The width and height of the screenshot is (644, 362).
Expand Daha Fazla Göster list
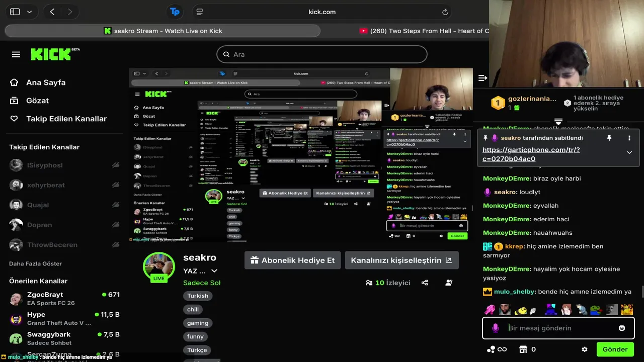(x=35, y=263)
